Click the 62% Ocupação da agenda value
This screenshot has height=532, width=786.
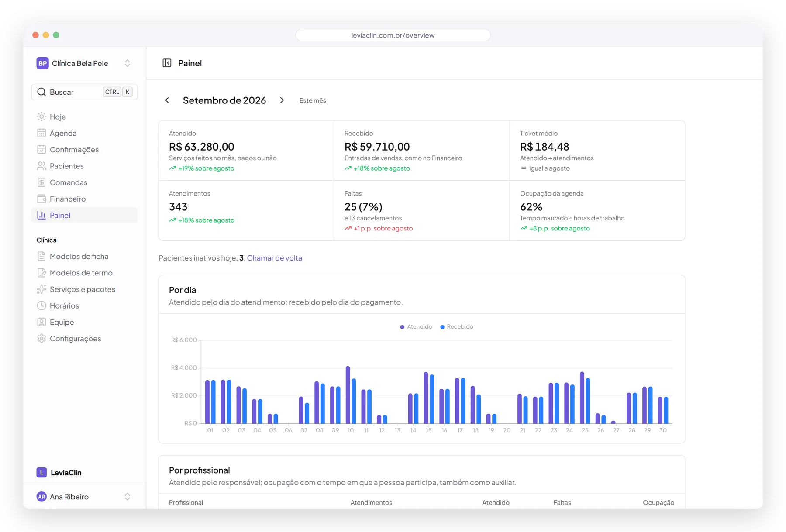click(531, 207)
